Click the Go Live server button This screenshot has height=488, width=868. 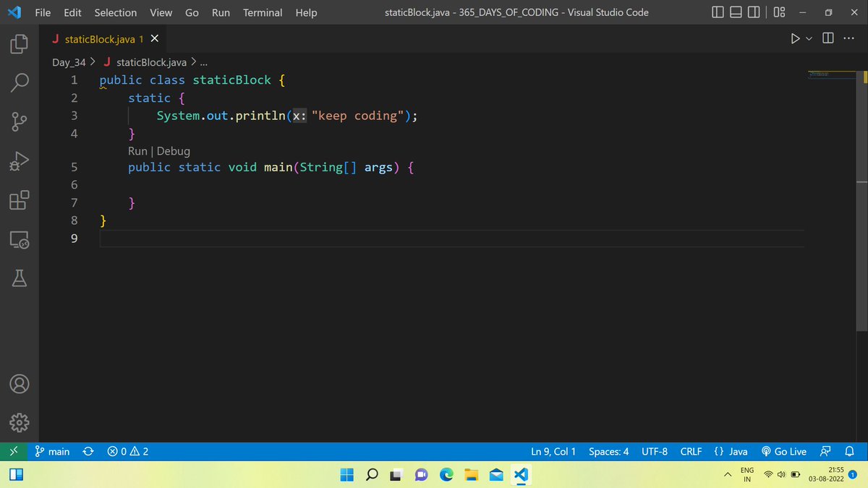pyautogui.click(x=783, y=451)
